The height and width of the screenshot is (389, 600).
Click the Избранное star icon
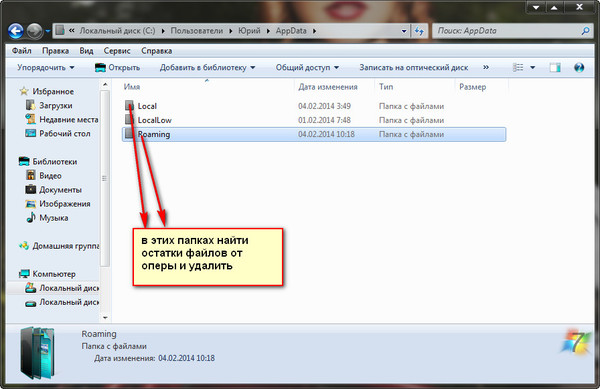coord(24,91)
